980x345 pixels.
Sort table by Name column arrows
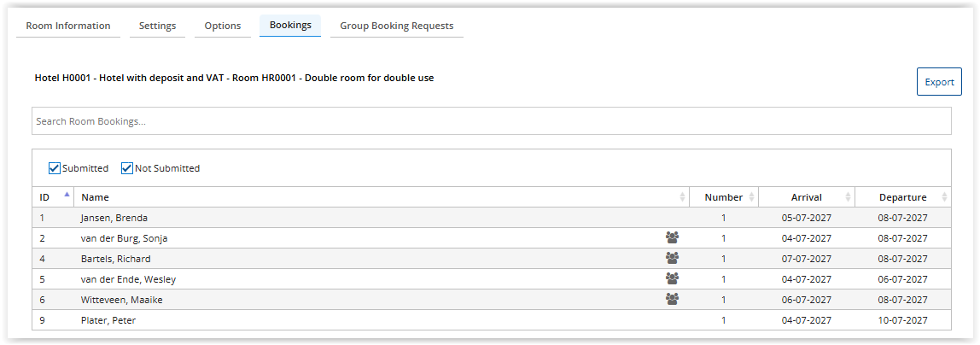pos(682,197)
